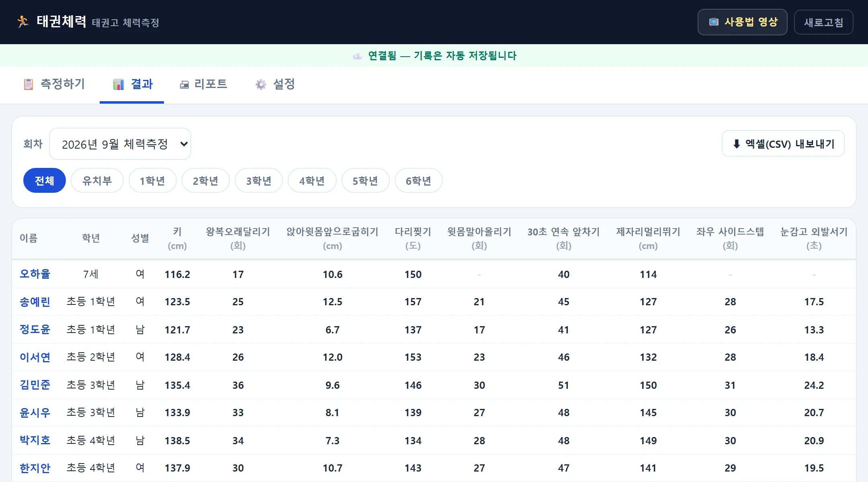868x482 pixels.
Task: Switch to the 측정하기 tab
Action: coord(54,84)
